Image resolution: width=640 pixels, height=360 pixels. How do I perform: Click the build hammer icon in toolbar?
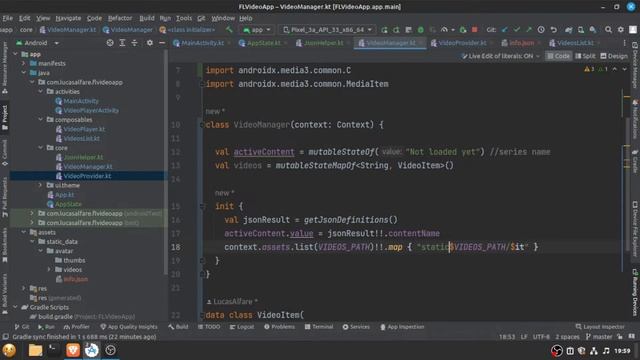pyautogui.click(x=229, y=29)
